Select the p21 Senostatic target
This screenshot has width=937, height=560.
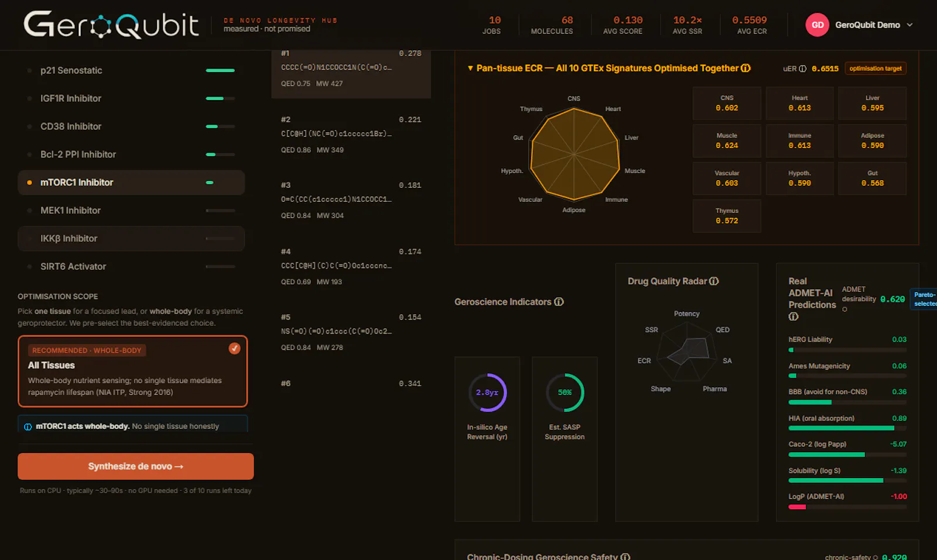(x=131, y=70)
